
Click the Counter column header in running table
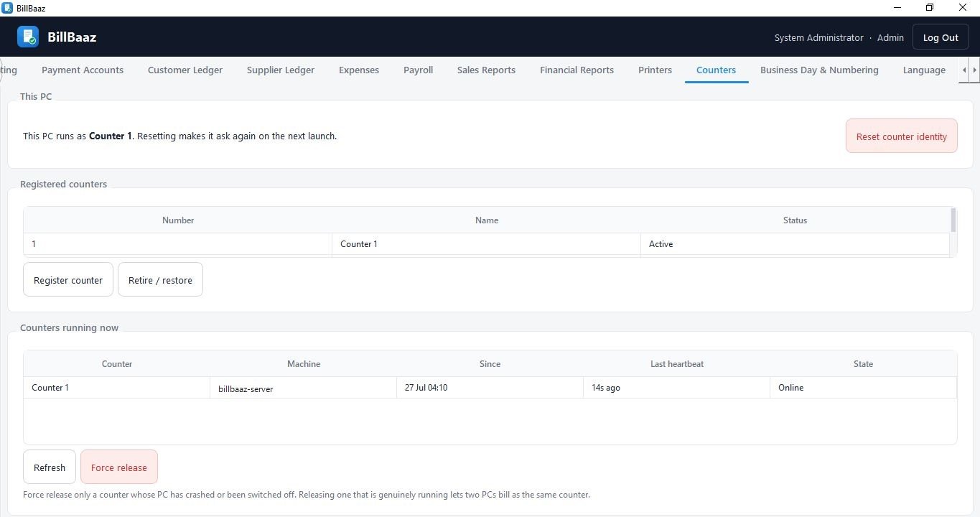pos(117,364)
